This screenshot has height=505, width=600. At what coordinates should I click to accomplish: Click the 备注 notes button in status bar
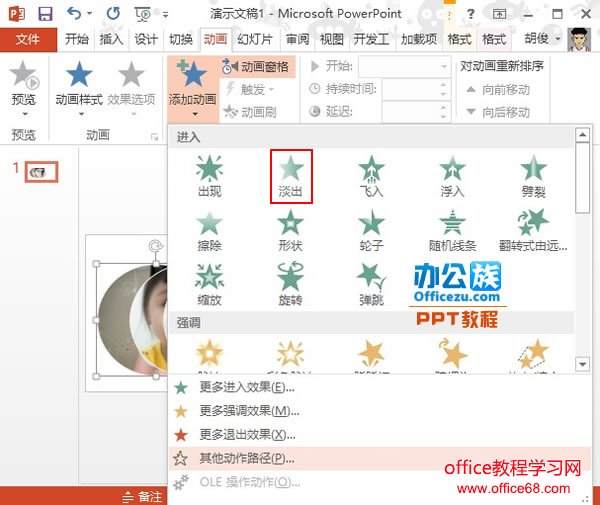tap(143, 497)
